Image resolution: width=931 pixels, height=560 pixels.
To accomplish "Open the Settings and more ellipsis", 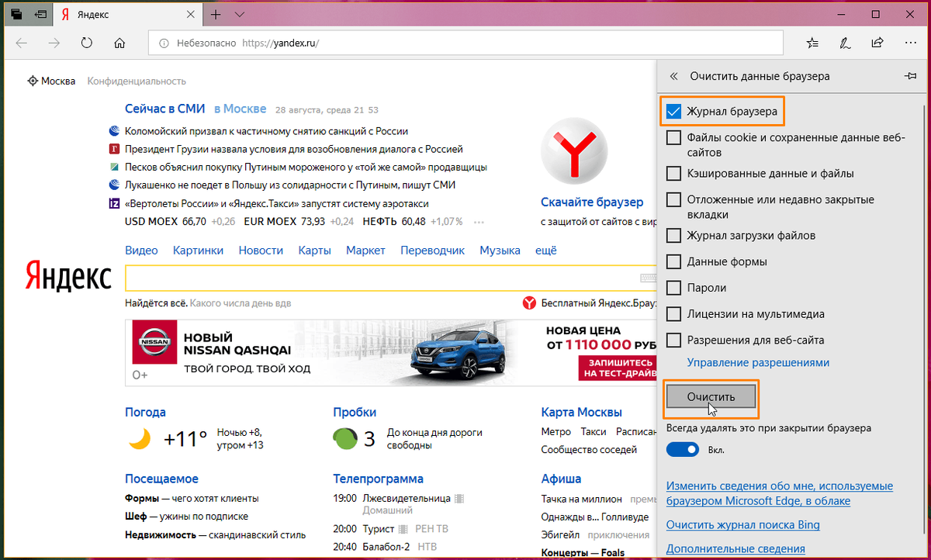I will coord(909,43).
